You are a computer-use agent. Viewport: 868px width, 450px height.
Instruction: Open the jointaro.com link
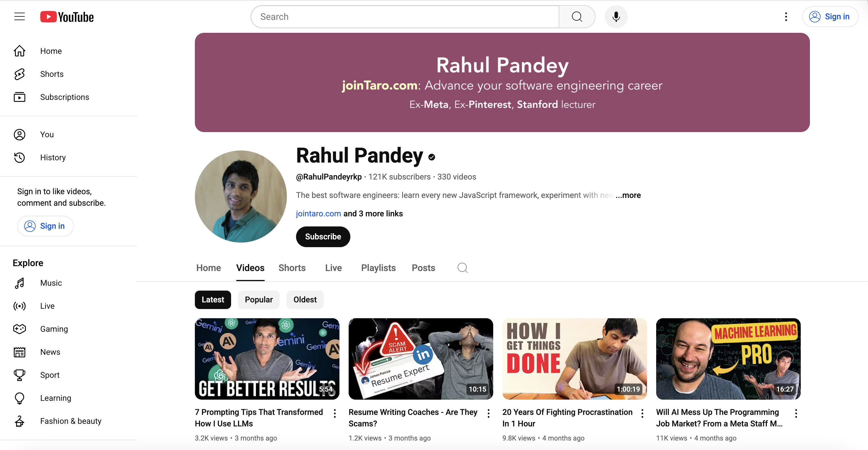coord(318,213)
